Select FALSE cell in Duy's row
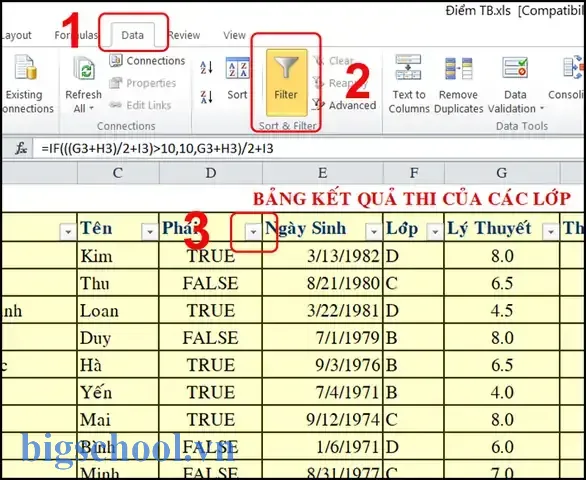586x480 pixels. coord(211,338)
